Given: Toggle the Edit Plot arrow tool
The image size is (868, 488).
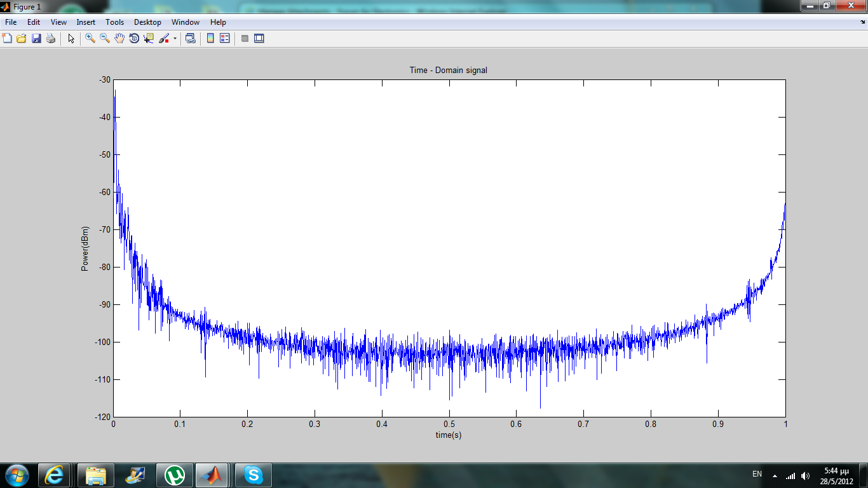Looking at the screenshot, I should (71, 39).
